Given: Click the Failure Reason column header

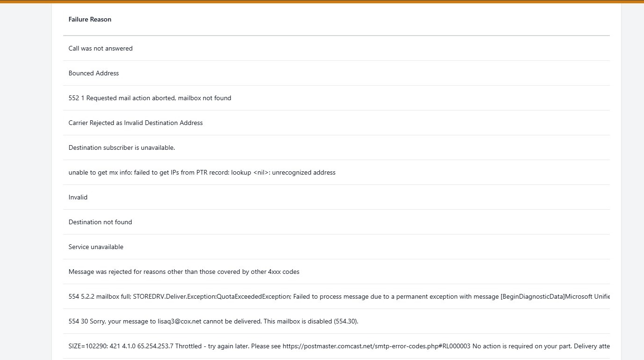Looking at the screenshot, I should point(90,19).
